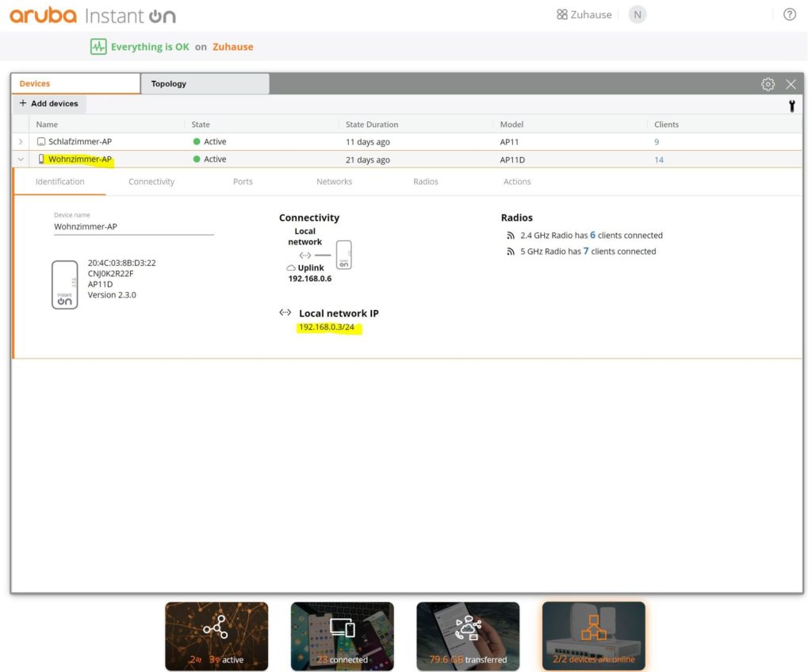Click the Uplink cloud icon
Viewport: 812px width, 672px height.
[291, 268]
